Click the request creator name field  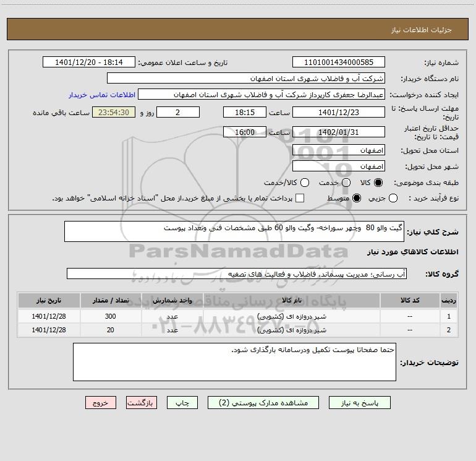(261, 95)
